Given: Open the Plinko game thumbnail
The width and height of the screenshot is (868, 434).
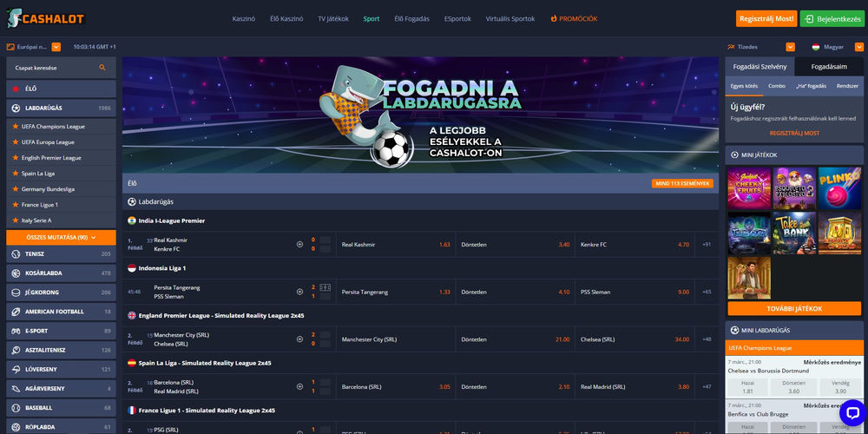Looking at the screenshot, I should [x=839, y=188].
